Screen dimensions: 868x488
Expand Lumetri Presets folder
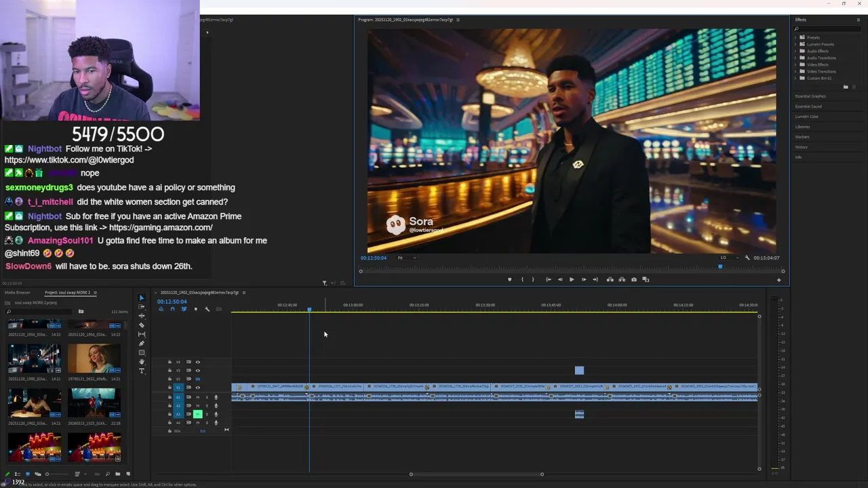point(796,44)
